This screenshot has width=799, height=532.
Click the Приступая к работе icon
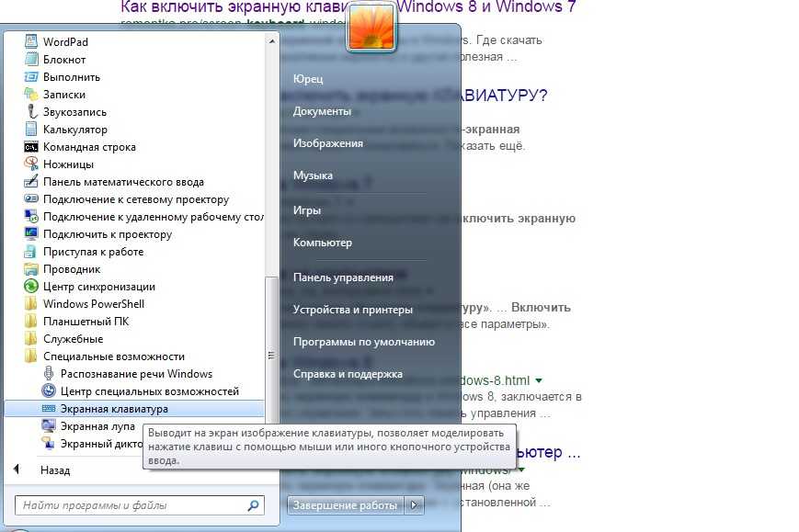point(31,252)
